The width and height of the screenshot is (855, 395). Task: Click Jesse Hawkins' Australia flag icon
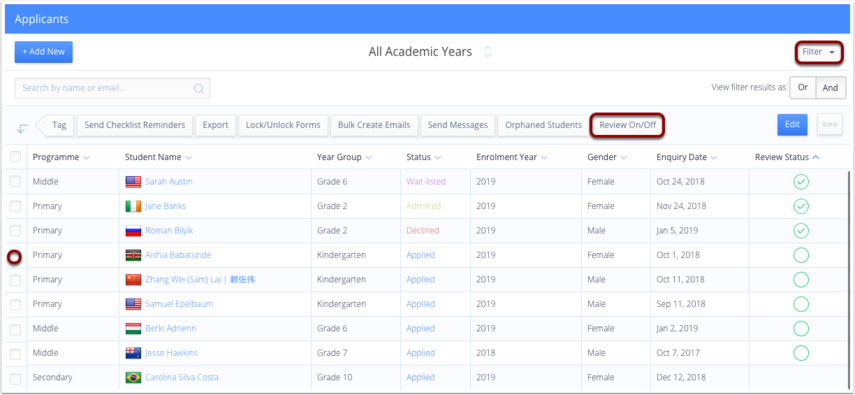[x=133, y=353]
